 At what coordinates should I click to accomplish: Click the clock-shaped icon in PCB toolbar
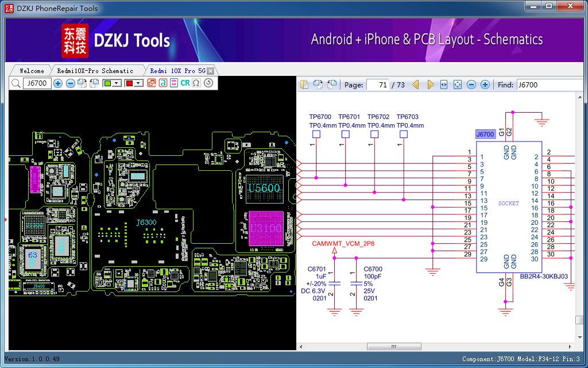(x=208, y=83)
